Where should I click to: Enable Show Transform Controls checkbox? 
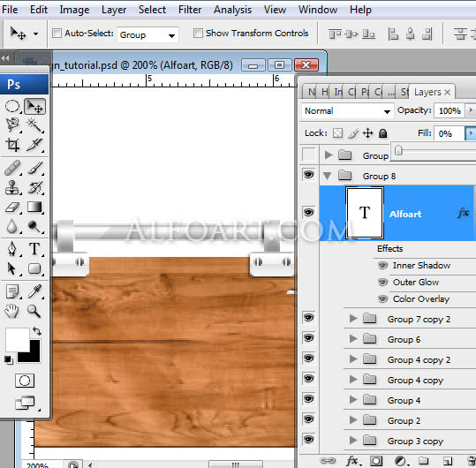[x=198, y=33]
